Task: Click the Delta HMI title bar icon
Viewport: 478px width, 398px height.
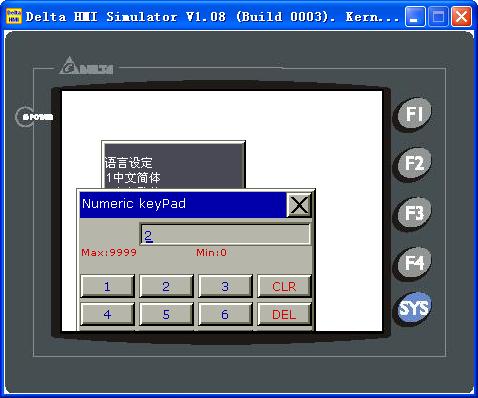Action: (14, 16)
